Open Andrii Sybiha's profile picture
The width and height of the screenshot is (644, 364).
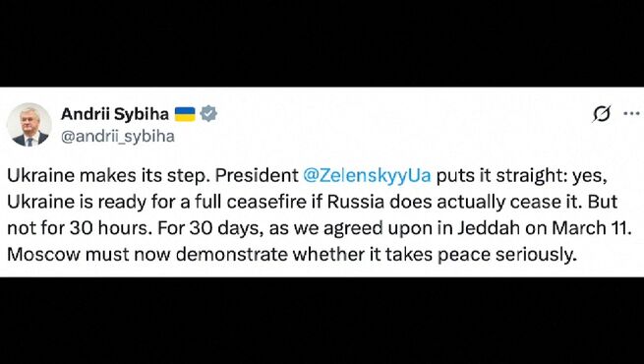(29, 125)
